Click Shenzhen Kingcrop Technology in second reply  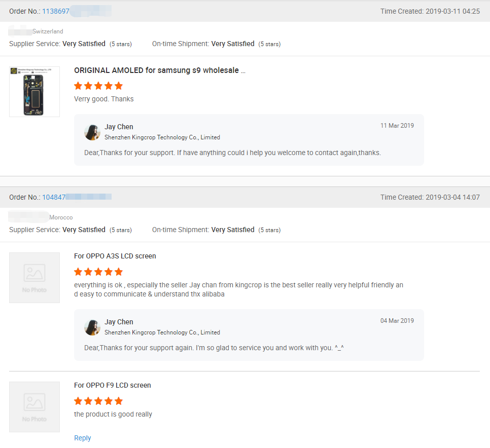(162, 332)
